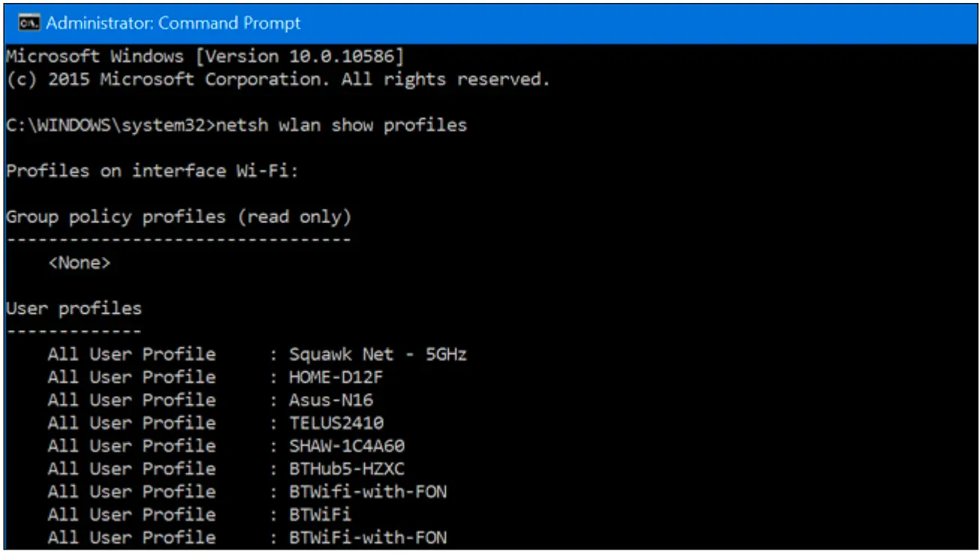The image size is (980, 554).
Task: Click the Group policy profiles heading
Action: (x=178, y=217)
